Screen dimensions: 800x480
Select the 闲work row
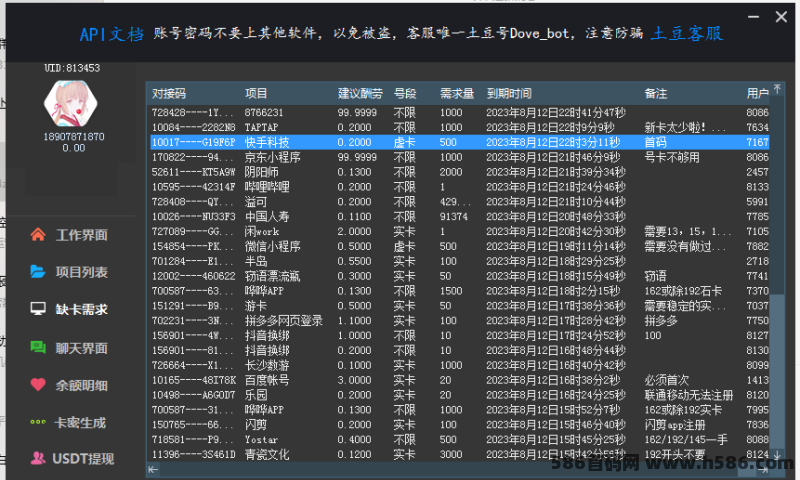click(x=460, y=231)
